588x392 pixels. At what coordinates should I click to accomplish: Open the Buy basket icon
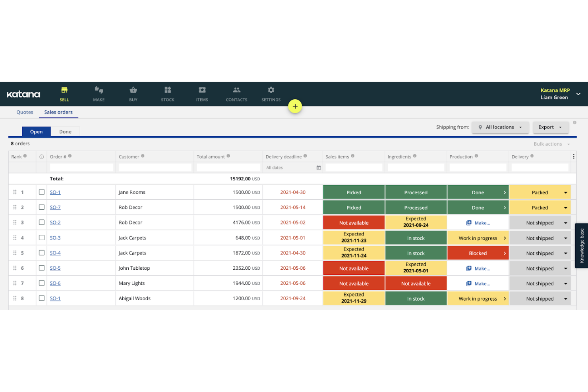tap(133, 91)
